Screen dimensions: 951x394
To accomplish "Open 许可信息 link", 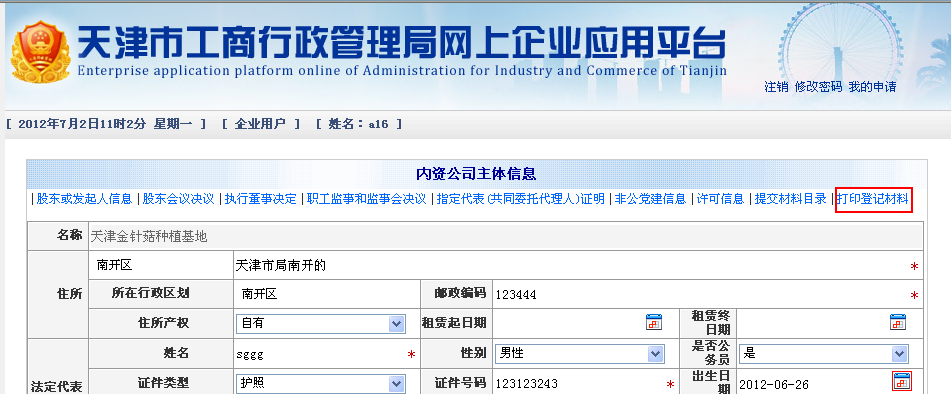I will coord(720,199).
